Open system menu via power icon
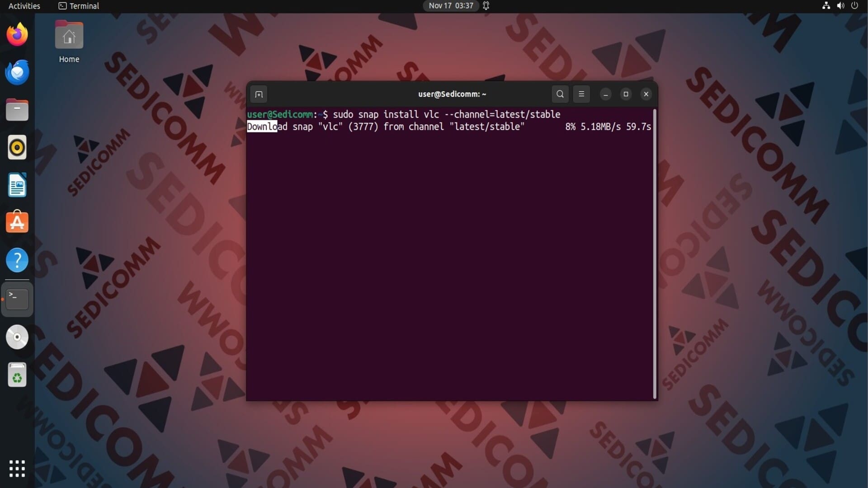Image resolution: width=868 pixels, height=488 pixels. (x=854, y=6)
